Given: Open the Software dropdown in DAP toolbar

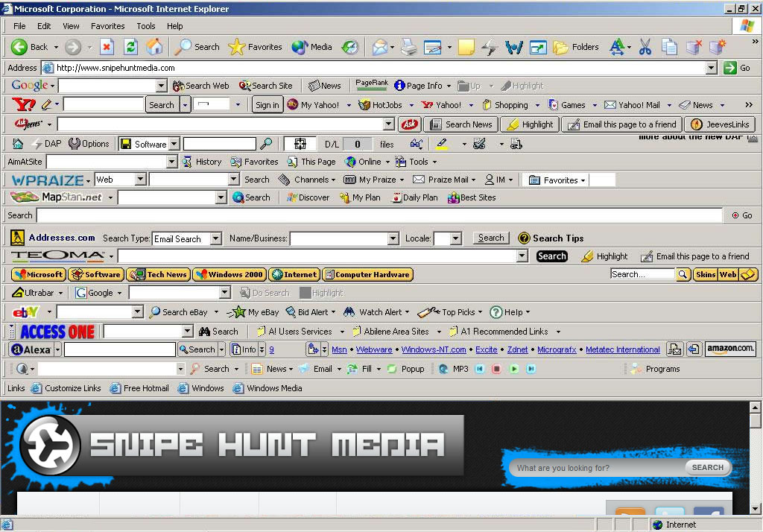Looking at the screenshot, I should [x=174, y=144].
